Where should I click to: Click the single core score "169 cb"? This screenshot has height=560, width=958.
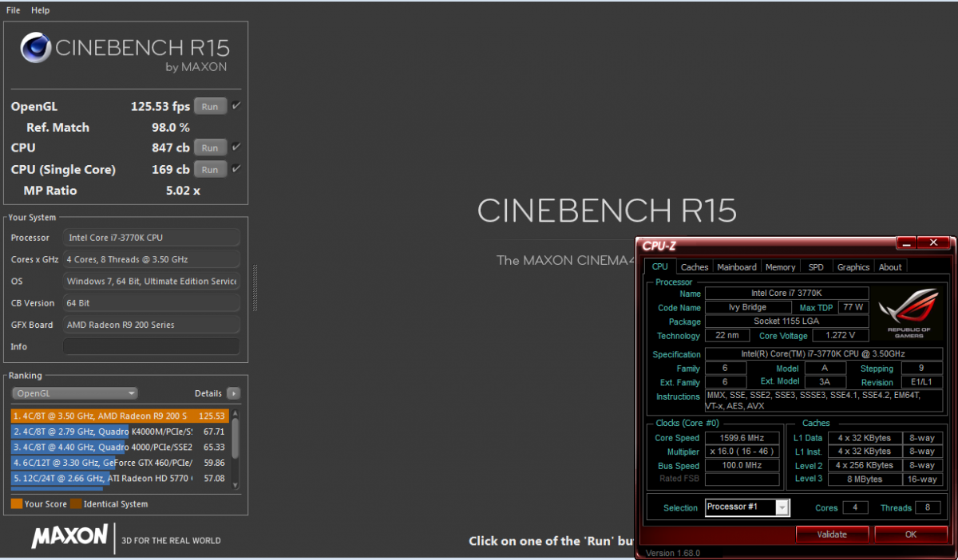pyautogui.click(x=171, y=169)
